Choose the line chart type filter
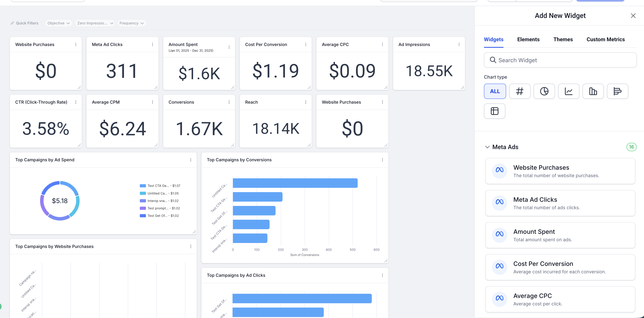 569,91
